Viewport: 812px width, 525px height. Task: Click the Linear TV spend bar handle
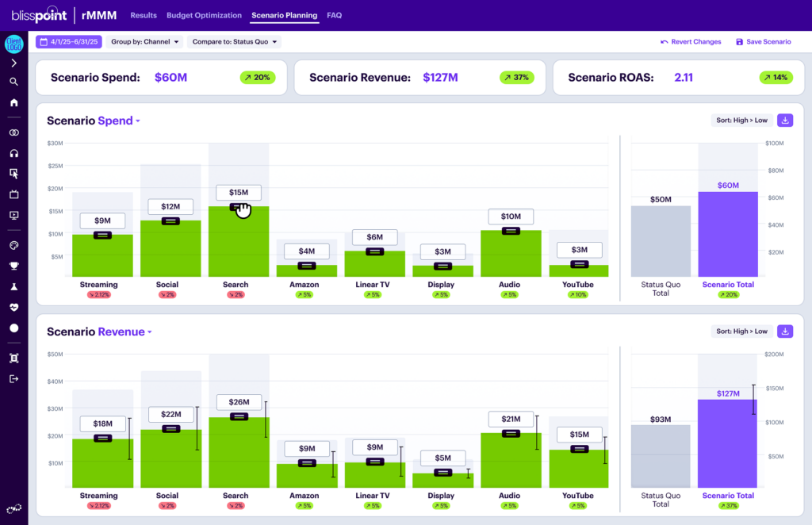point(375,252)
